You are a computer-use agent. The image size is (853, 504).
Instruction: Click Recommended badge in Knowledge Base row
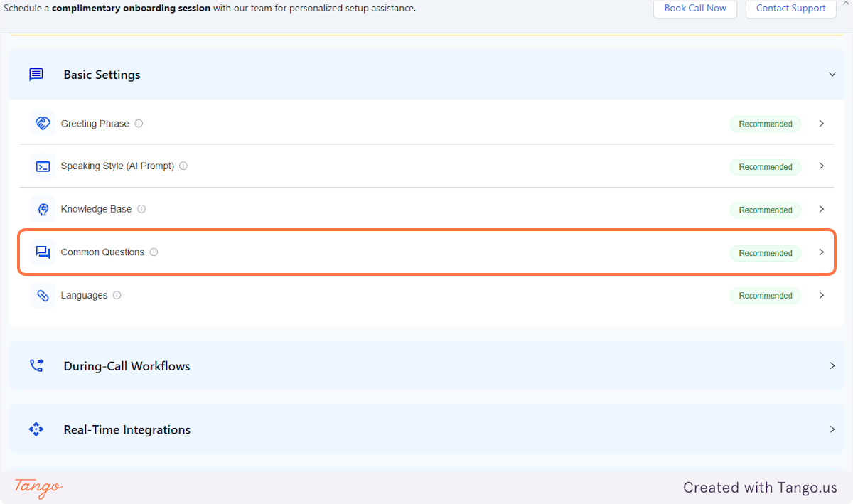(x=766, y=210)
